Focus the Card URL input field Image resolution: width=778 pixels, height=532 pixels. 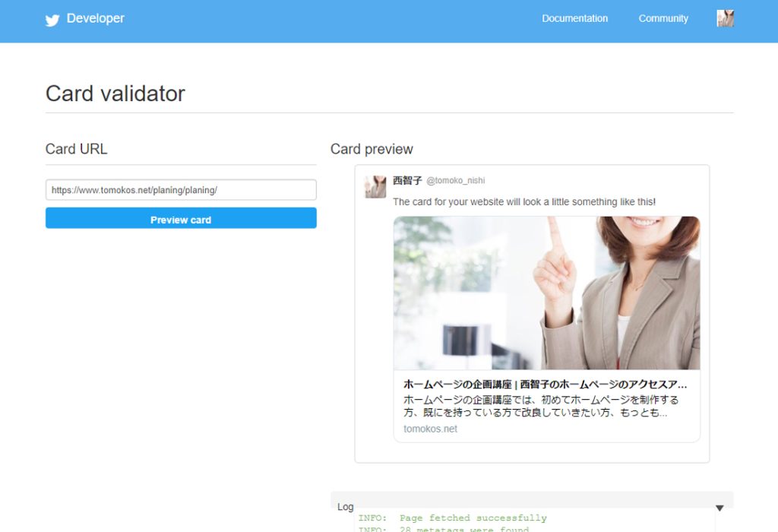click(x=181, y=189)
